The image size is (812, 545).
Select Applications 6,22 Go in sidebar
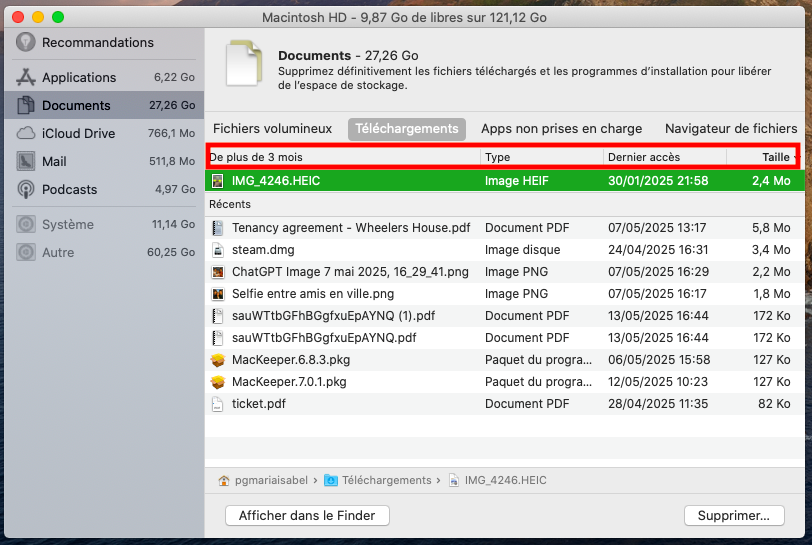click(x=104, y=77)
